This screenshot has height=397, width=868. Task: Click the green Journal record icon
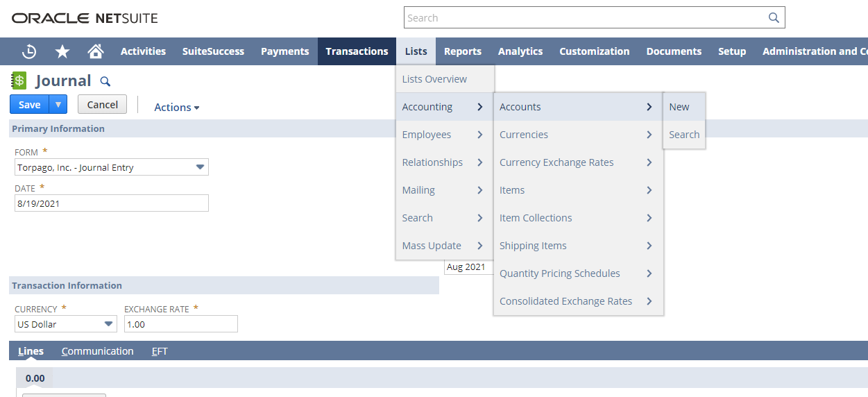[x=19, y=81]
